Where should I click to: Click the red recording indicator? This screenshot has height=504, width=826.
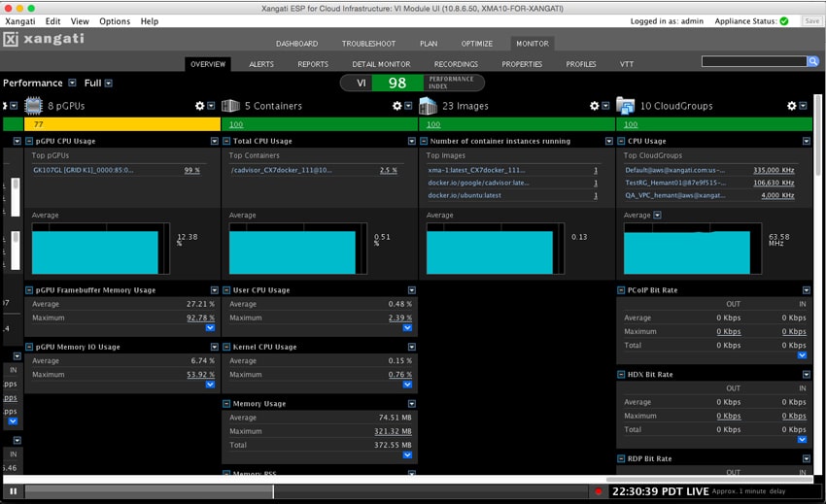599,491
